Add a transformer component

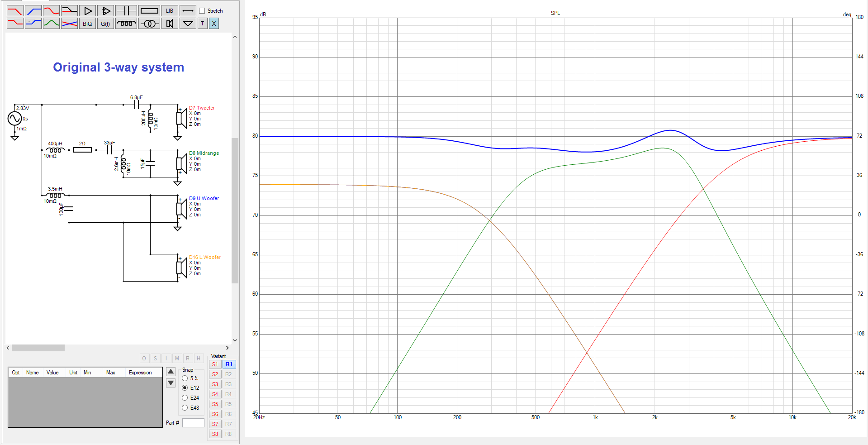pyautogui.click(x=149, y=24)
